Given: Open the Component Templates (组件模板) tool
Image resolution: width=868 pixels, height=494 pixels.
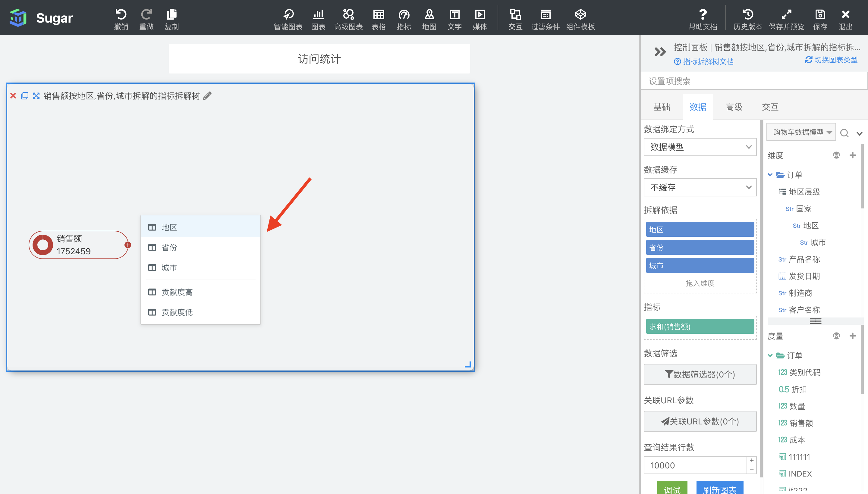Looking at the screenshot, I should coord(580,19).
